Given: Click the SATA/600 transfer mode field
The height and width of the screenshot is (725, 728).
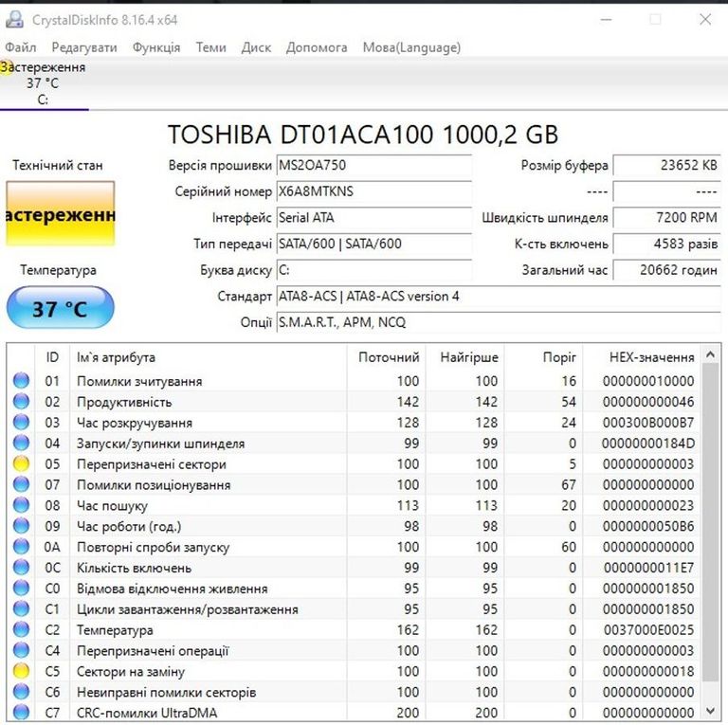Looking at the screenshot, I should pos(374,244).
